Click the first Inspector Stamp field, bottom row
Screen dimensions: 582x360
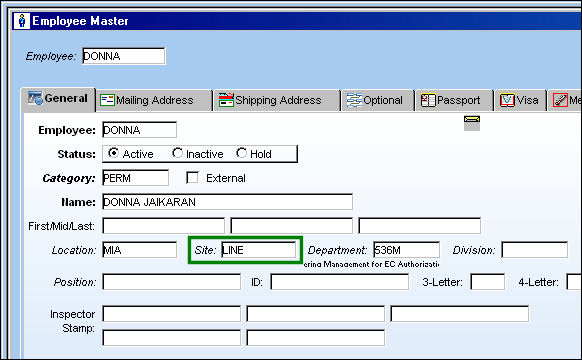point(171,338)
